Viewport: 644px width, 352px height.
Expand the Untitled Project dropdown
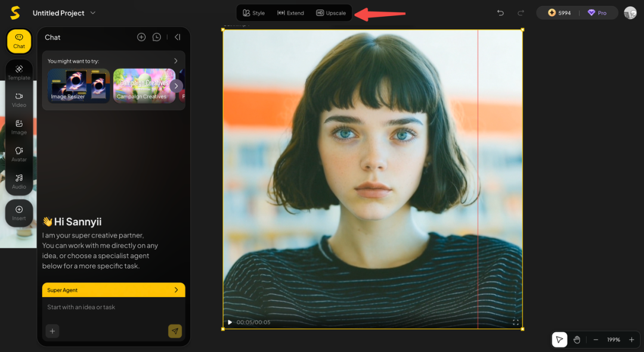coord(92,13)
